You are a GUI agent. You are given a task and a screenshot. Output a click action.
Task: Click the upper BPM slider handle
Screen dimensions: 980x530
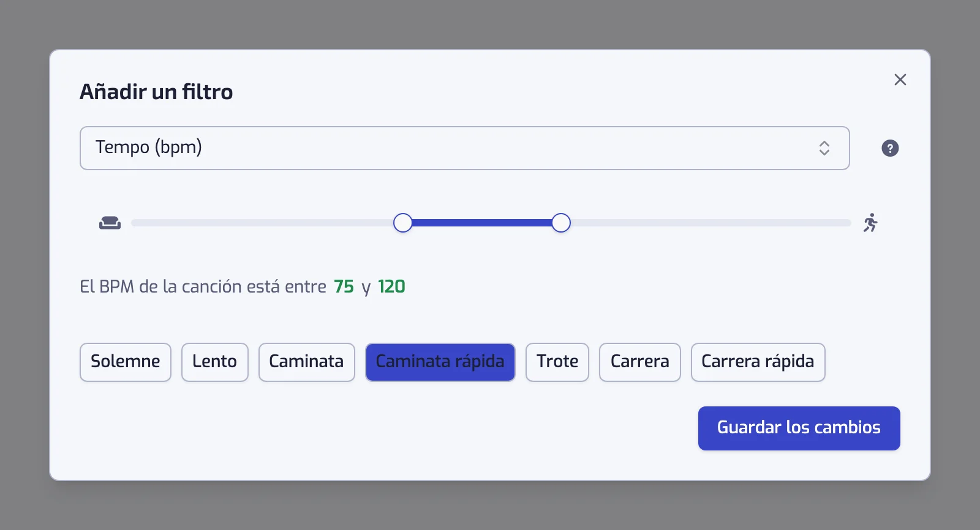561,223
